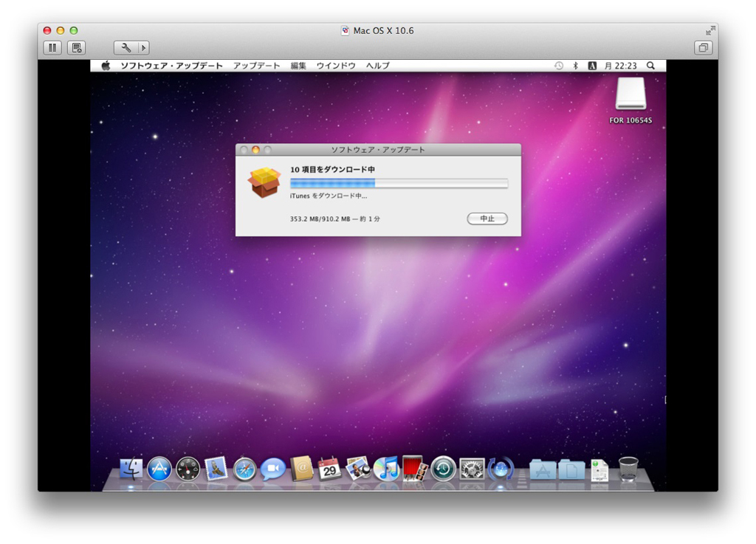Image resolution: width=756 pixels, height=544 pixels.
Task: Open the 編集 menu
Action: coord(298,66)
